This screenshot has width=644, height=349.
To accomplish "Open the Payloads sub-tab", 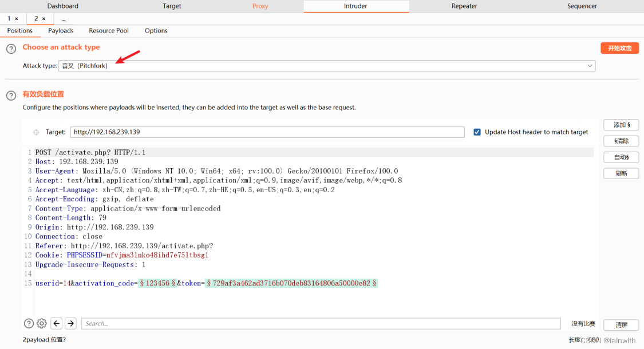I will 61,31.
